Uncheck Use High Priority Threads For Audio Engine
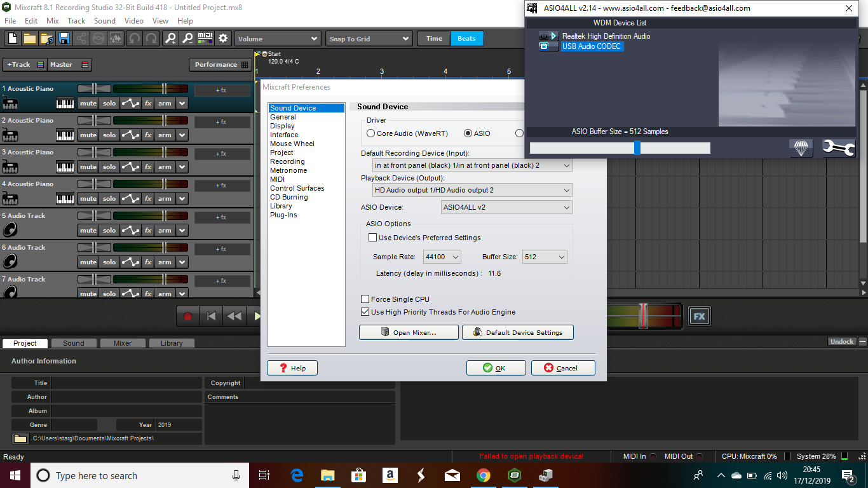 [365, 312]
